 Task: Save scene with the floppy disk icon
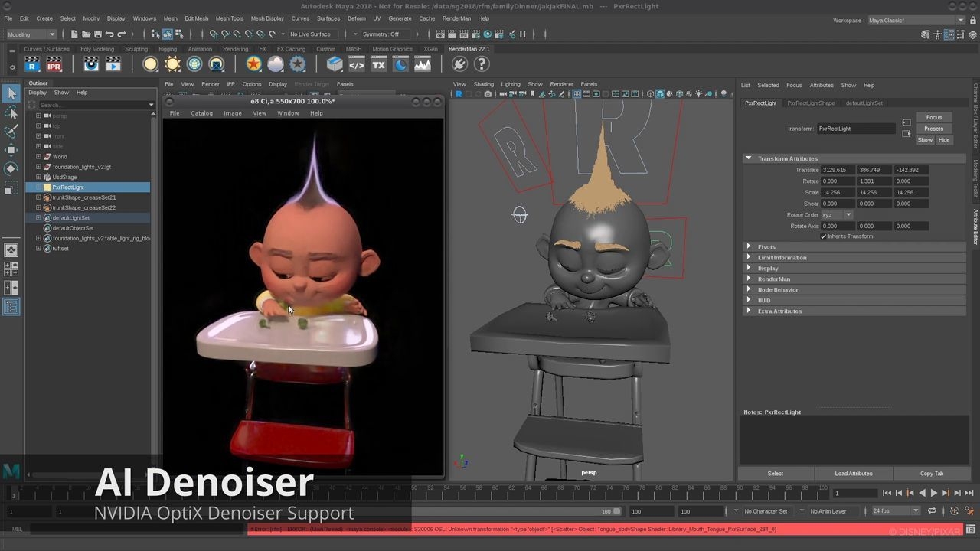97,34
